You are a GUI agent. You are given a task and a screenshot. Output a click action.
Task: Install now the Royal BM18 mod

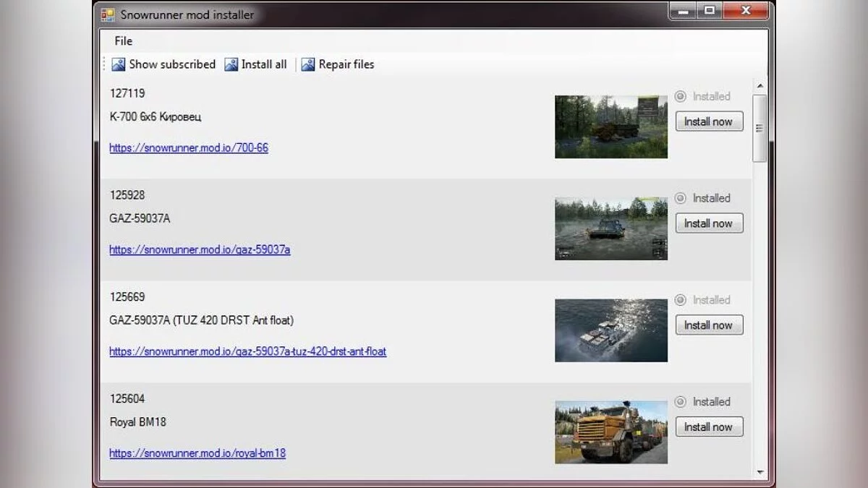pos(709,427)
